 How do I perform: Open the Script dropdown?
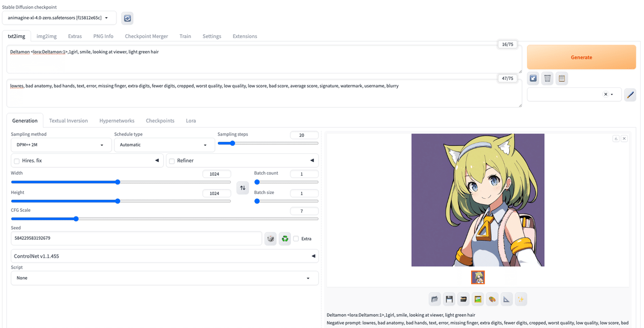click(x=164, y=278)
